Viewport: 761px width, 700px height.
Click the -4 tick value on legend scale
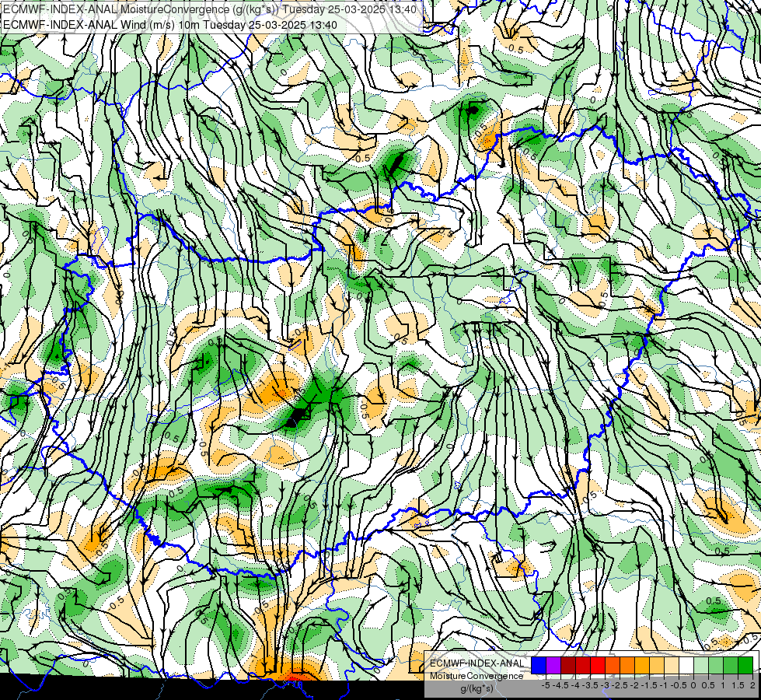[x=575, y=685]
